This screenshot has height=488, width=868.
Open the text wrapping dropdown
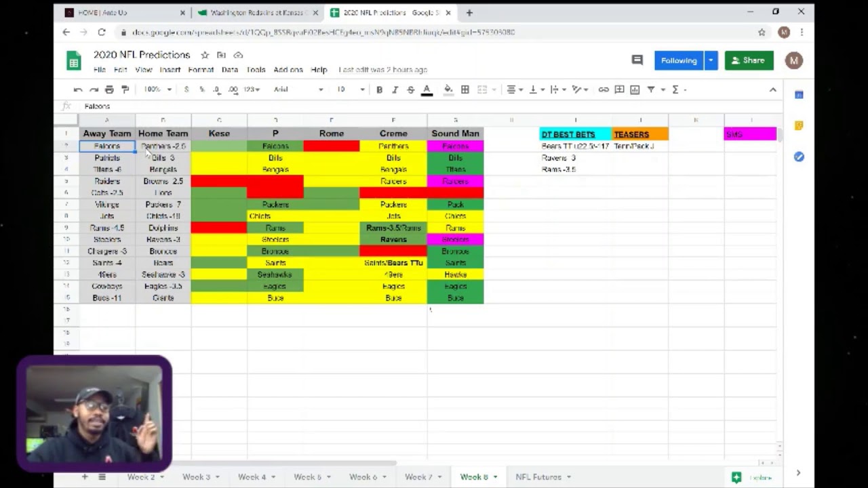tap(558, 89)
